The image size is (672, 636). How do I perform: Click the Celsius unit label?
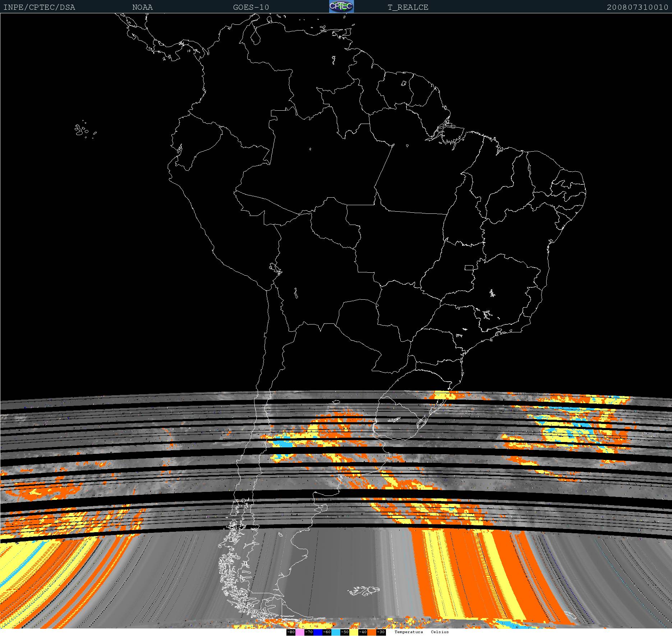[440, 632]
